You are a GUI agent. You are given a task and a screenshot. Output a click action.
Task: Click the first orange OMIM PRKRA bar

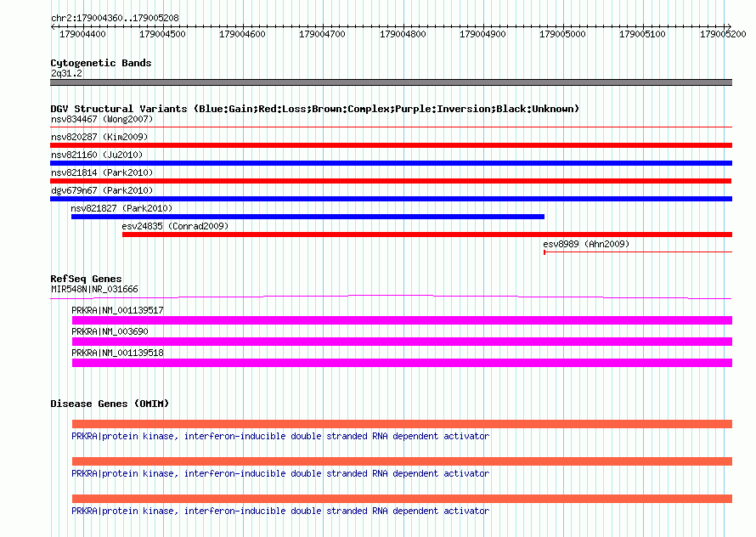[x=402, y=424]
